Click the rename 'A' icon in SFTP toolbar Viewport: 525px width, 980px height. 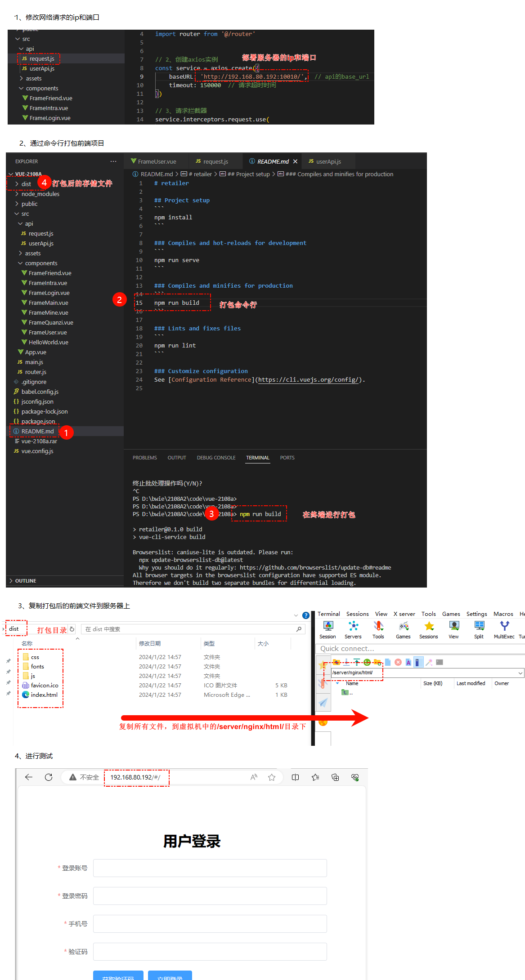coord(408,662)
